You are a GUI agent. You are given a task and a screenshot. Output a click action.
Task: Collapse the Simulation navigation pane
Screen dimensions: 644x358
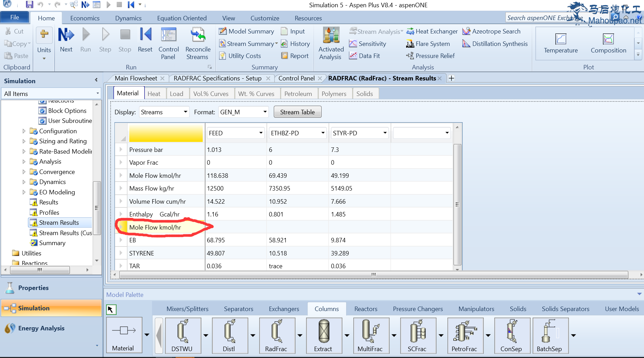pyautogui.click(x=96, y=80)
